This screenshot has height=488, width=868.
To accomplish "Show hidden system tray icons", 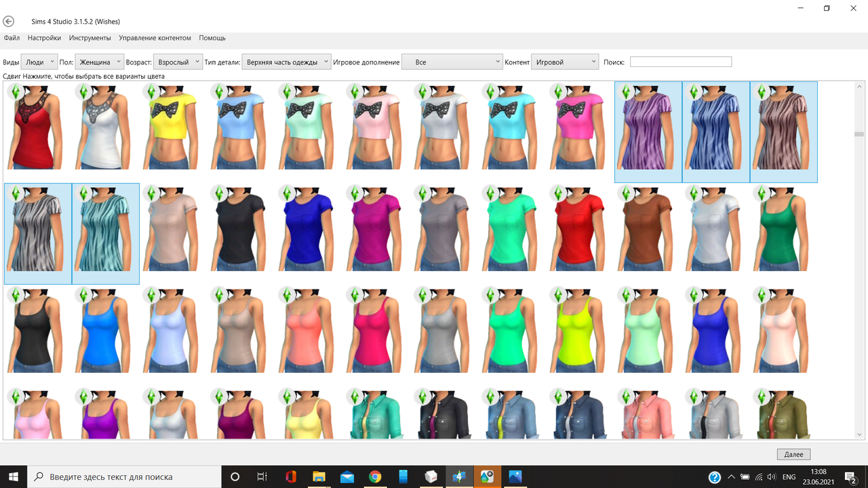I will (x=731, y=477).
